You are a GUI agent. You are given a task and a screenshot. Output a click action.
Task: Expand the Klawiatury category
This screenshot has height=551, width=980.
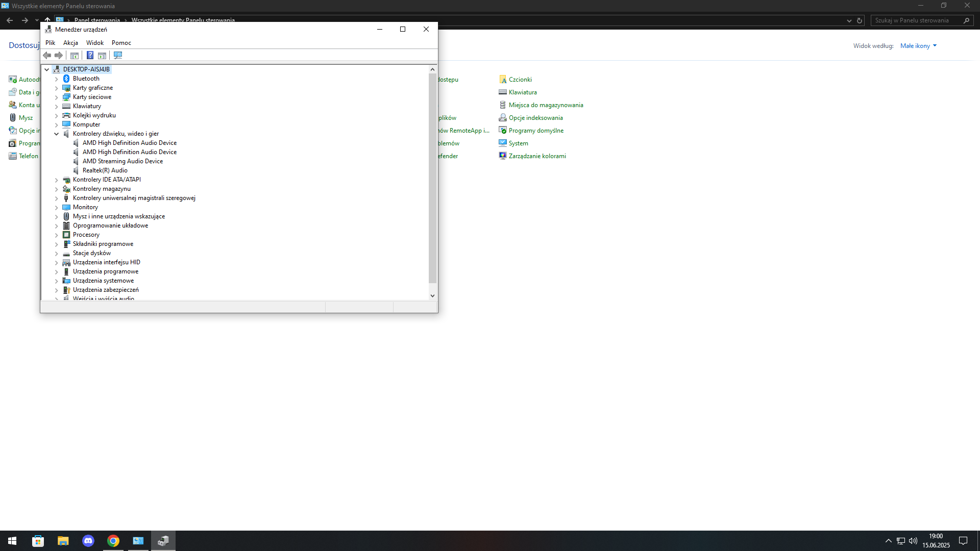(57, 107)
